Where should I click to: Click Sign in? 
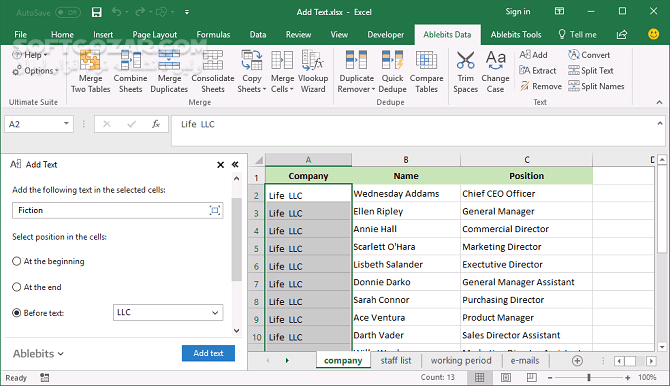click(518, 12)
